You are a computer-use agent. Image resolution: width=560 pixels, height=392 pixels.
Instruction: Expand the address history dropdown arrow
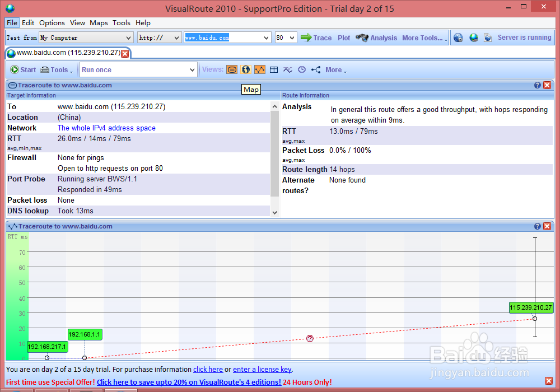[x=266, y=38]
